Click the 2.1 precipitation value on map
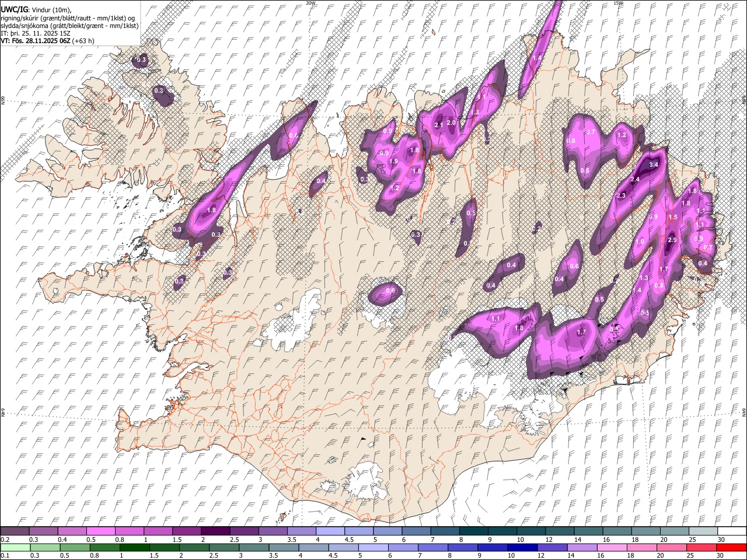Image resolution: width=747 pixels, height=560 pixels. point(439,125)
